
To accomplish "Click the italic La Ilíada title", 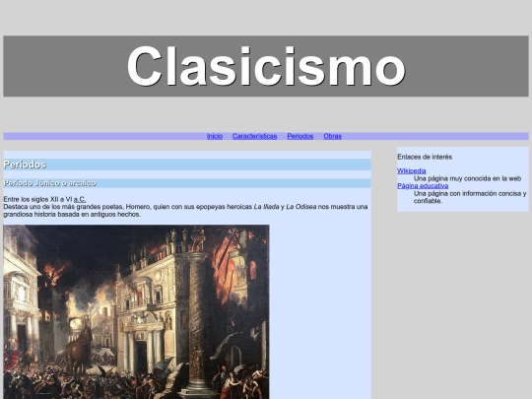I will point(266,207).
